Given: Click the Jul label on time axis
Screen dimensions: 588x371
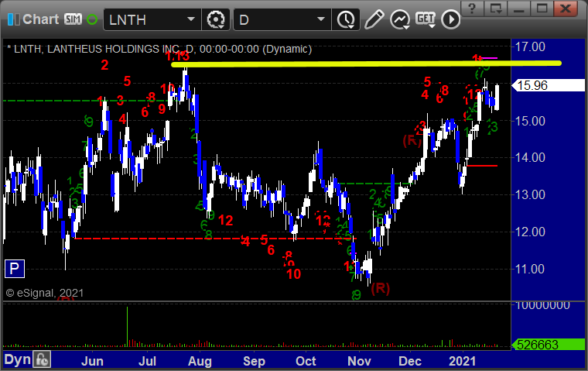Looking at the screenshot, I should pos(147,361).
